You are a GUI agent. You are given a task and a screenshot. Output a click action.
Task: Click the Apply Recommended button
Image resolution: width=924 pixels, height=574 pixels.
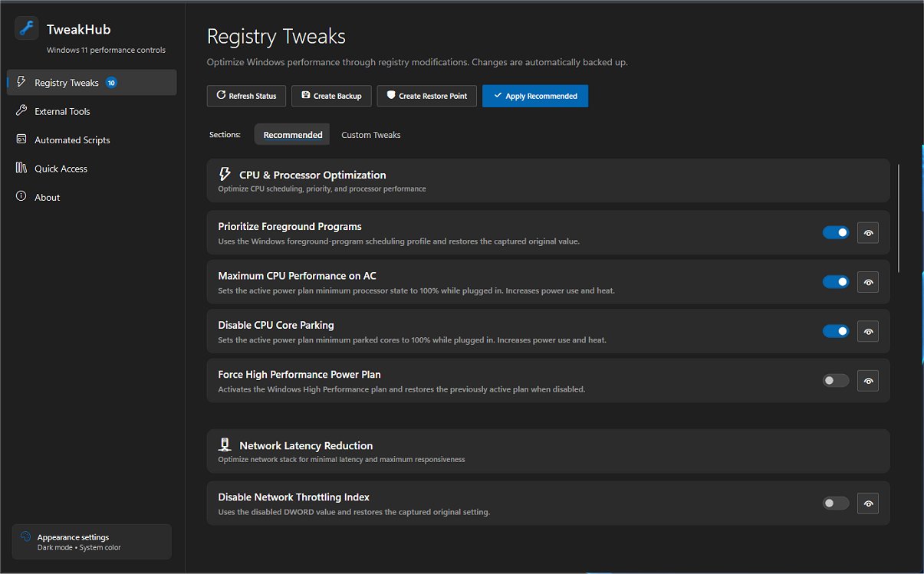pos(535,96)
